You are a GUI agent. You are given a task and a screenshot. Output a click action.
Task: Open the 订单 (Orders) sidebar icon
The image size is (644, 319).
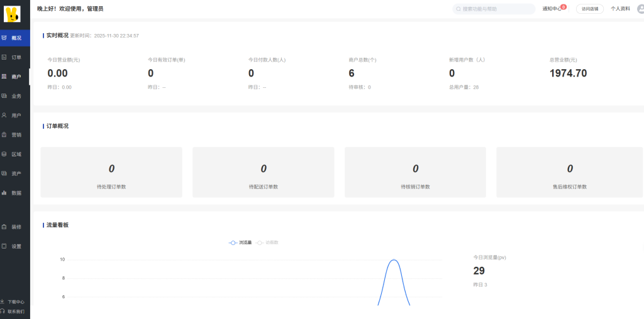point(4,57)
